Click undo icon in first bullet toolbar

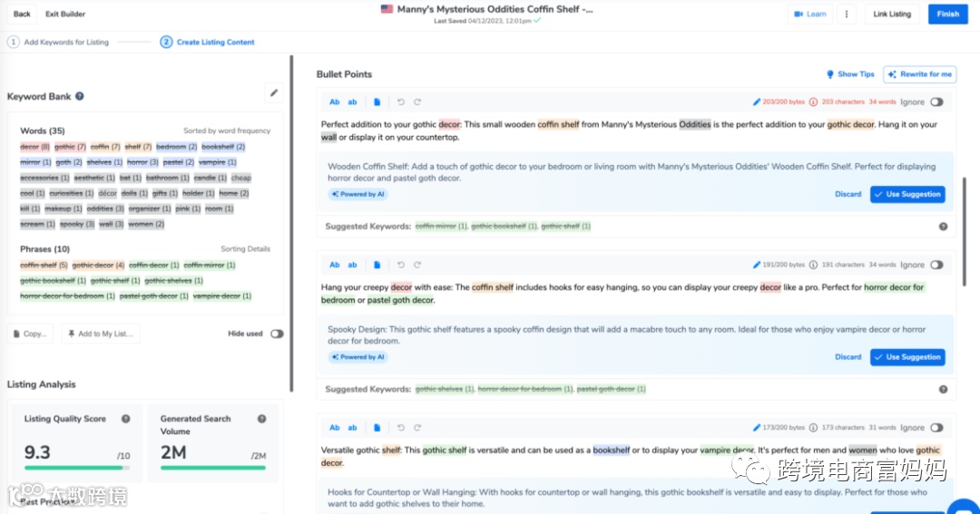pyautogui.click(x=401, y=102)
